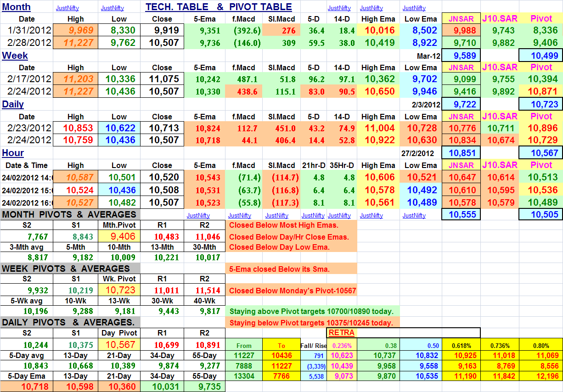Select daily High Ema value 11,004
The width and height of the screenshot is (563, 392).
point(378,128)
